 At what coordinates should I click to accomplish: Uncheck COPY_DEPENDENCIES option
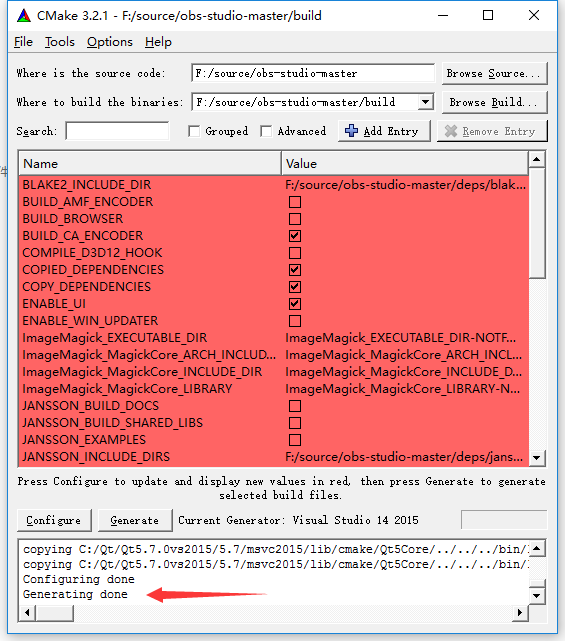coord(295,287)
